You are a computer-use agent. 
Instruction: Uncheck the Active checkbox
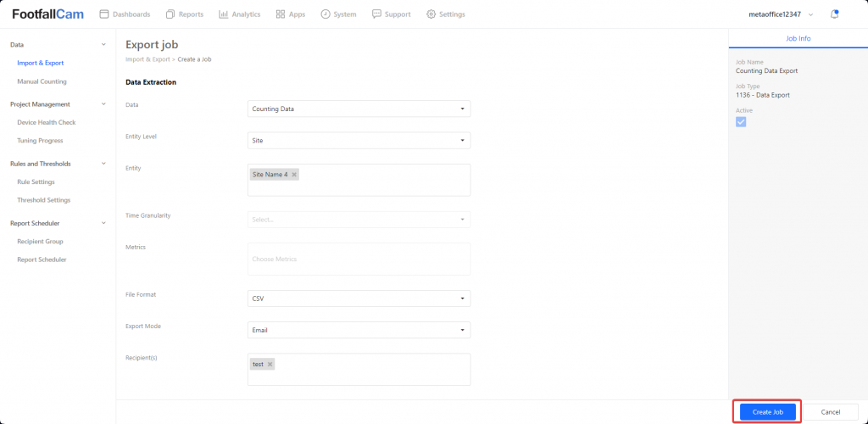pyautogui.click(x=741, y=122)
